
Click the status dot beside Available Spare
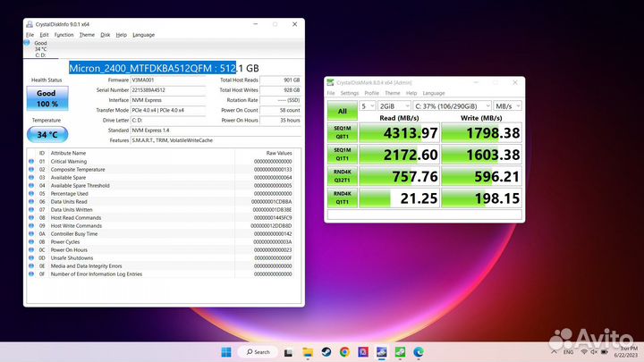[31, 177]
